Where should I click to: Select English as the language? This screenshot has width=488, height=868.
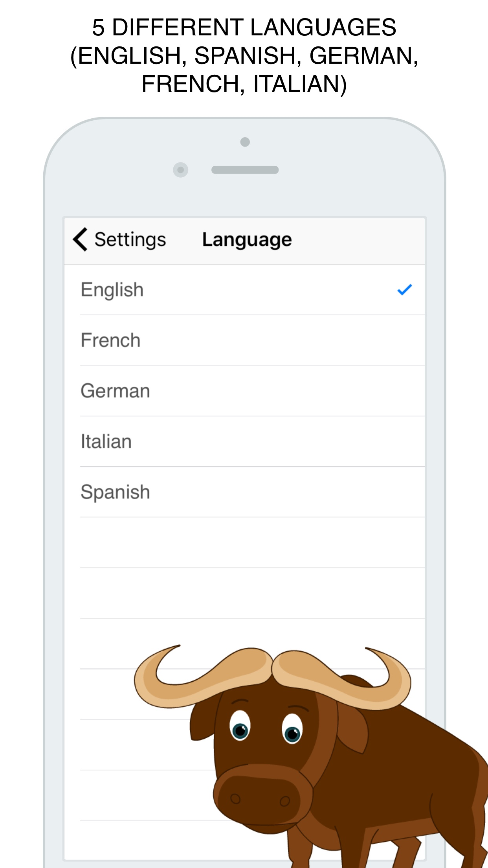tap(244, 290)
